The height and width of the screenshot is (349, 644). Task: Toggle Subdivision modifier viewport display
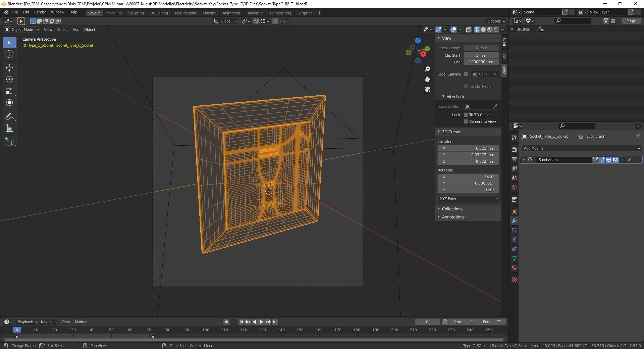[x=608, y=160]
